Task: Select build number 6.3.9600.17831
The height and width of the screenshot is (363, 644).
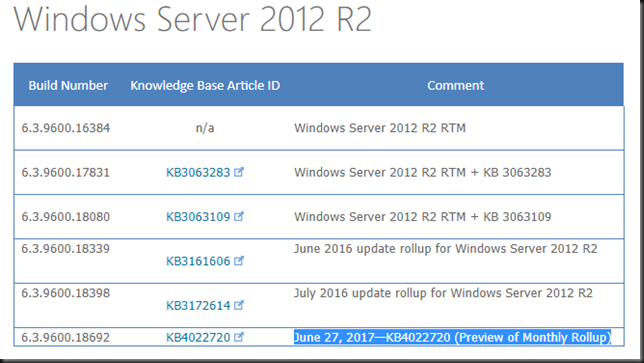Action: tap(66, 172)
